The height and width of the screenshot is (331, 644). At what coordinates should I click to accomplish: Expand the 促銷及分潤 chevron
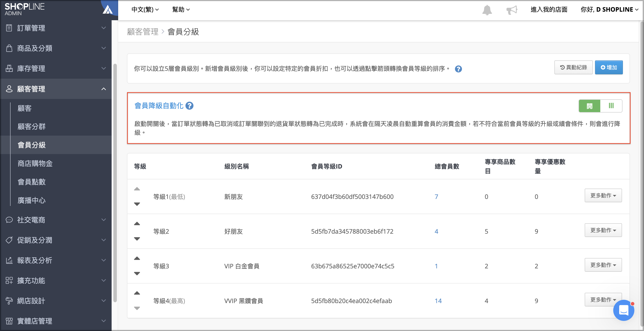pyautogui.click(x=103, y=240)
